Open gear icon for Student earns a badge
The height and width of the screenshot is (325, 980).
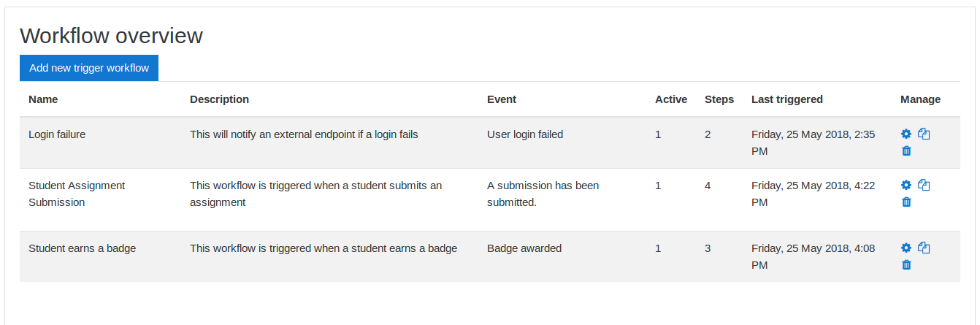pos(906,248)
